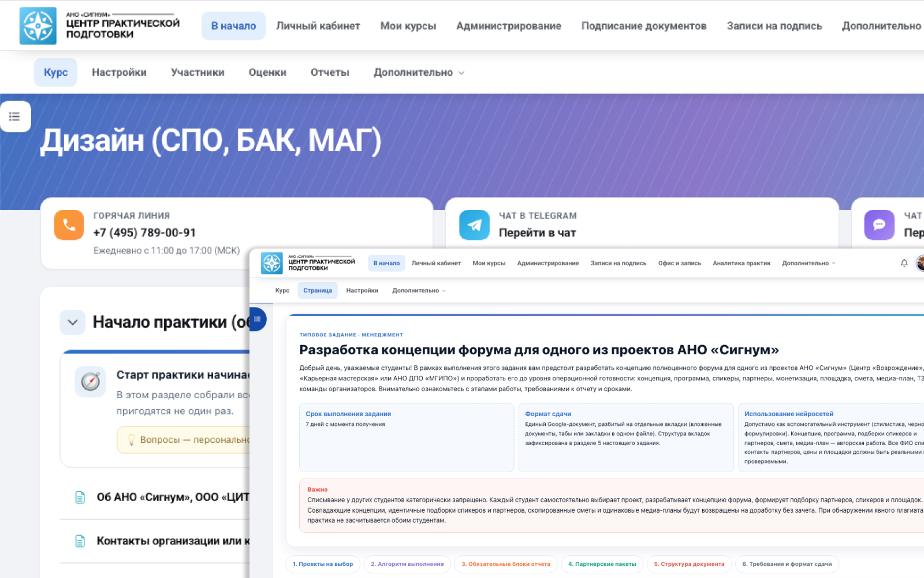Open Подписание документов in back window
This screenshot has height=578, width=924.
click(x=643, y=26)
